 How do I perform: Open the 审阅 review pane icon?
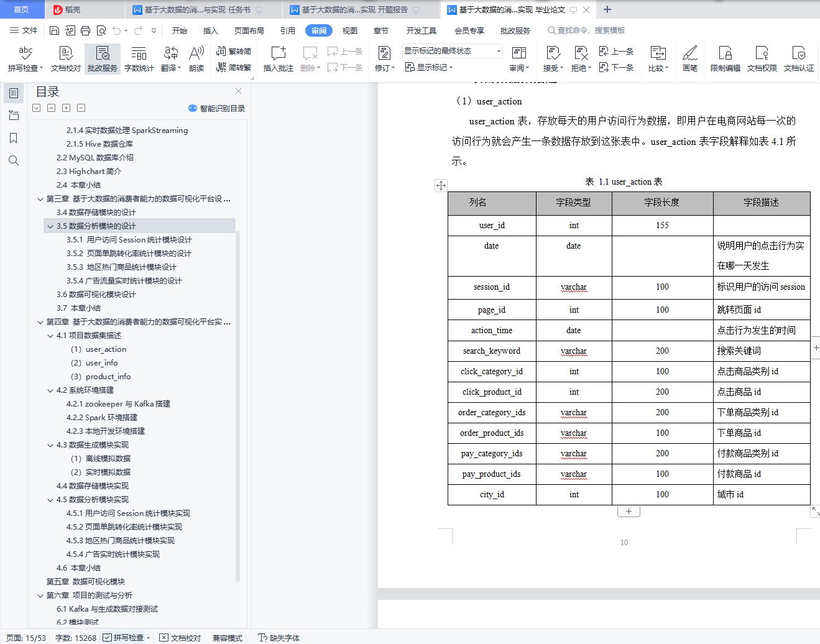pos(519,59)
